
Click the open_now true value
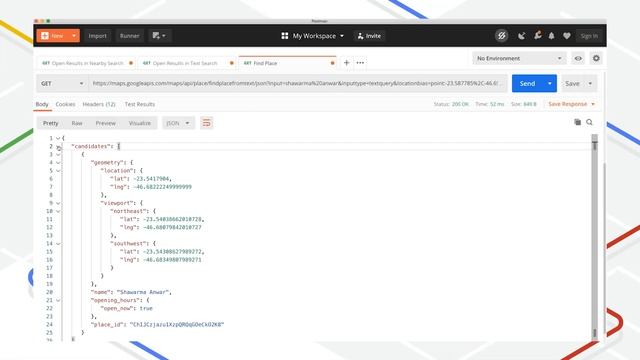pyautogui.click(x=146, y=309)
